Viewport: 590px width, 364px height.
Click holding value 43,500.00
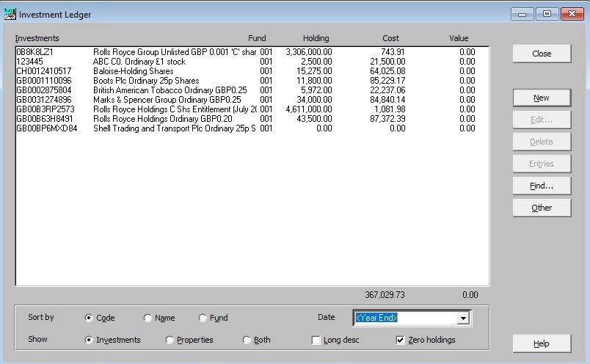coord(314,119)
